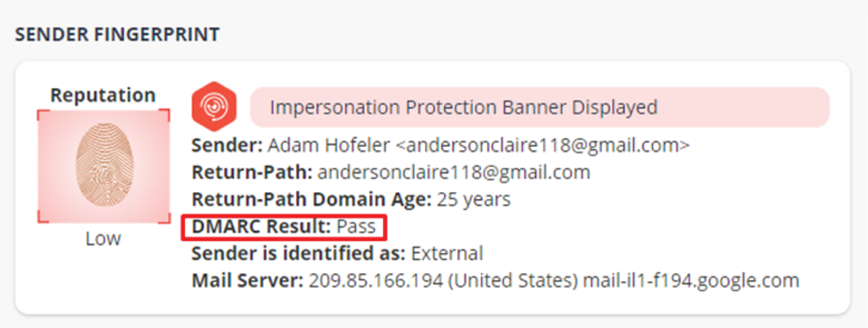Click the Reputation label above the fingerprint
The height and width of the screenshot is (328, 868).
(x=103, y=95)
